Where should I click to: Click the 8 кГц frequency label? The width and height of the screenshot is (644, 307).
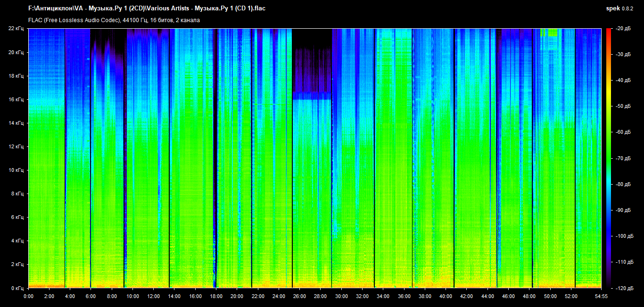17,194
